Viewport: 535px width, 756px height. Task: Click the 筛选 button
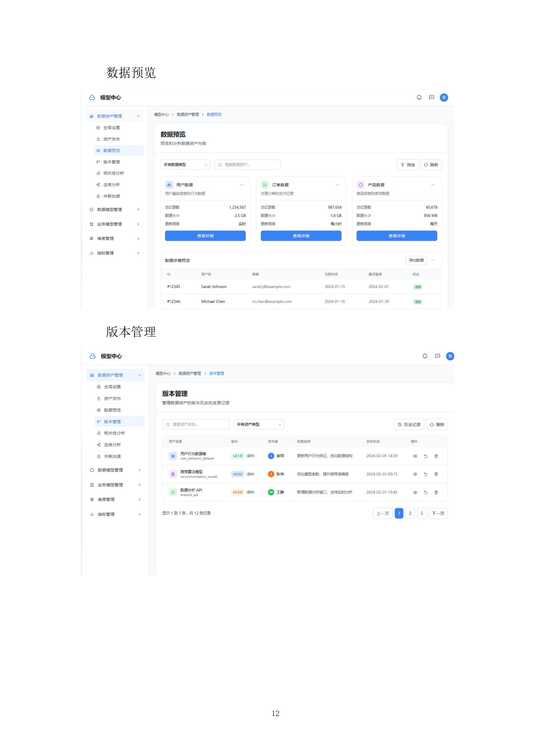point(408,165)
